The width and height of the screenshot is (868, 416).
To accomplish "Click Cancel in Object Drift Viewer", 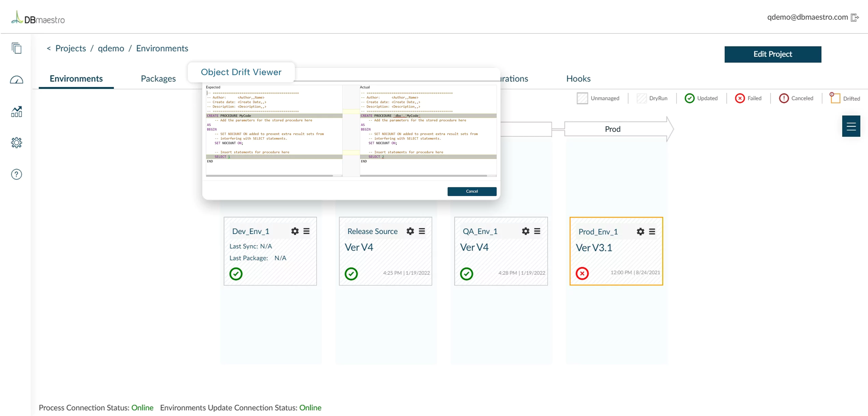I will coord(472,191).
